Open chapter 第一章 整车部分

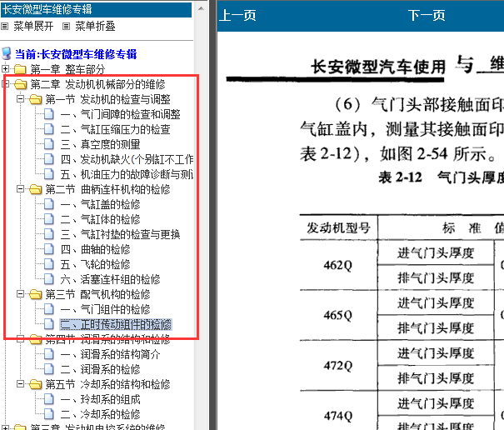pyautogui.click(x=67, y=69)
